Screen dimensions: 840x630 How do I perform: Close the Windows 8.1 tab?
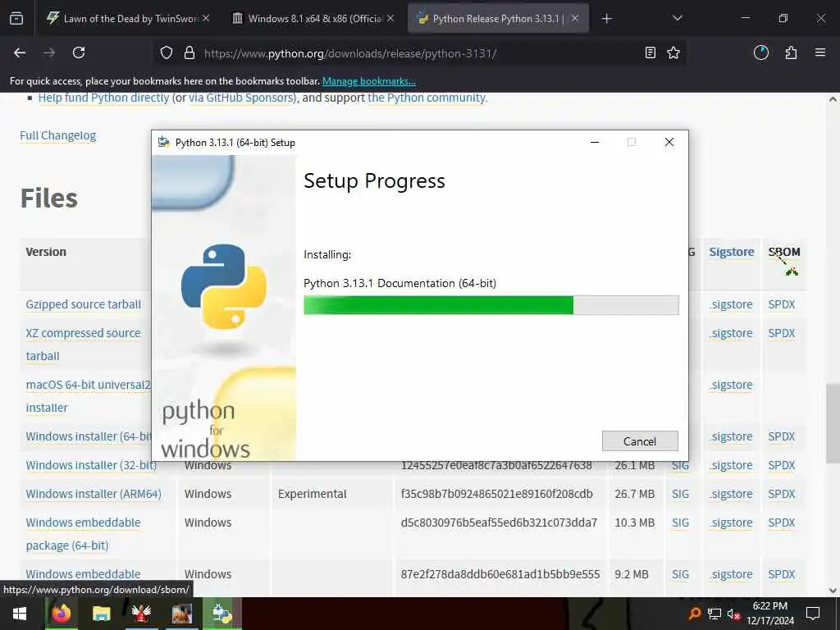[390, 19]
